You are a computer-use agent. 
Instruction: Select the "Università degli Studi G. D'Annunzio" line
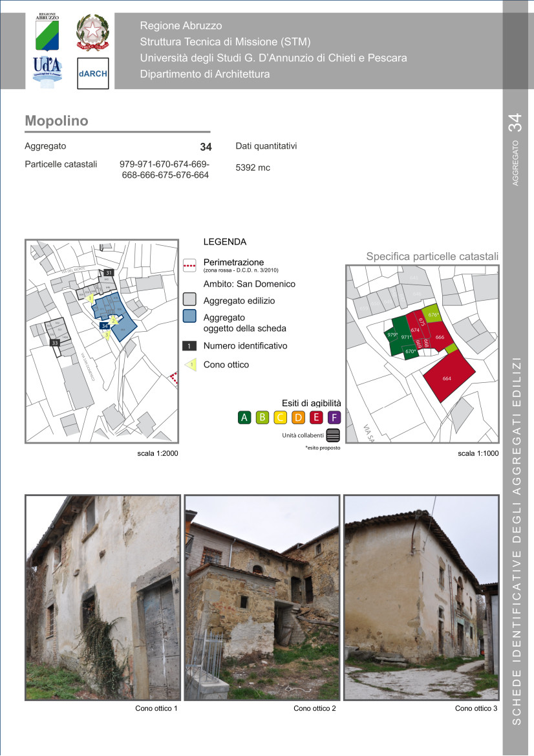[273, 58]
